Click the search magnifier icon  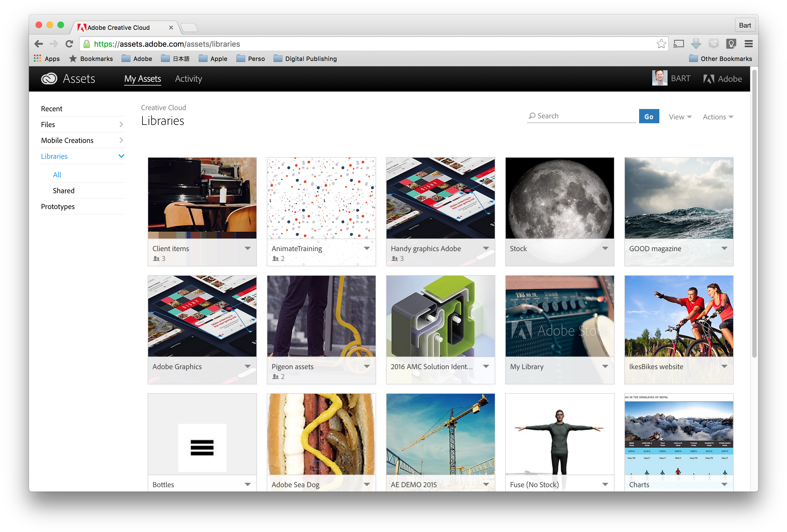532,116
